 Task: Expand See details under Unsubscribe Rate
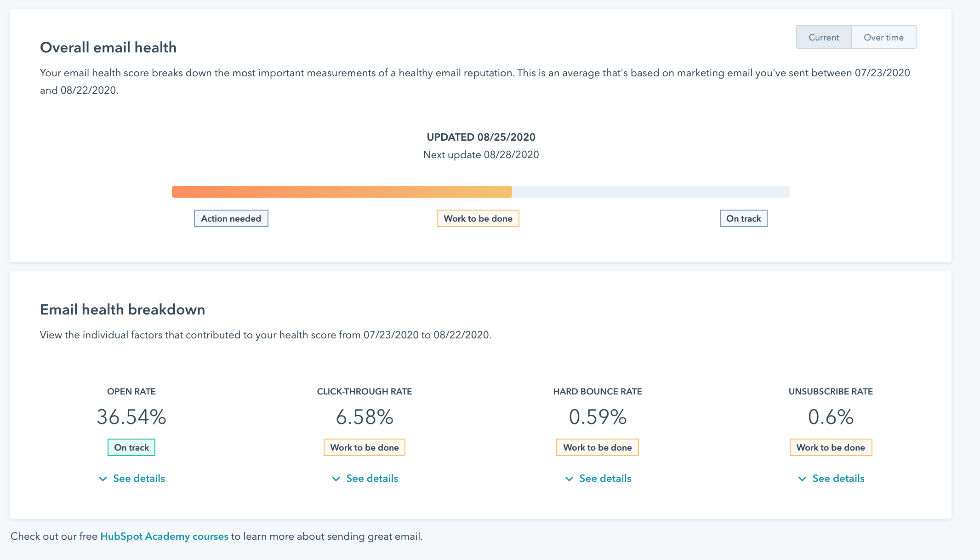pos(831,479)
